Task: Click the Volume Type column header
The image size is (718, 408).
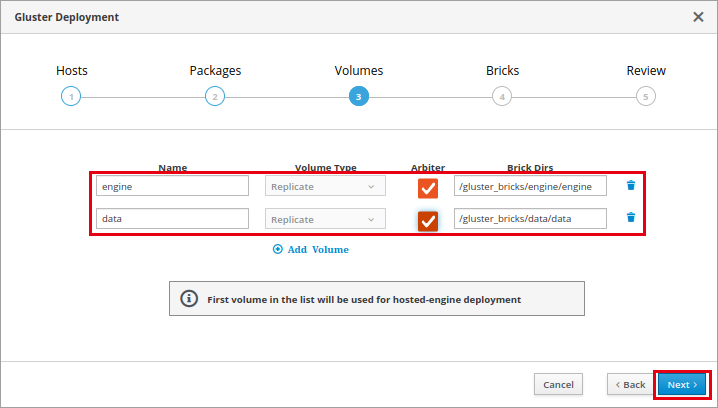Action: tap(326, 168)
